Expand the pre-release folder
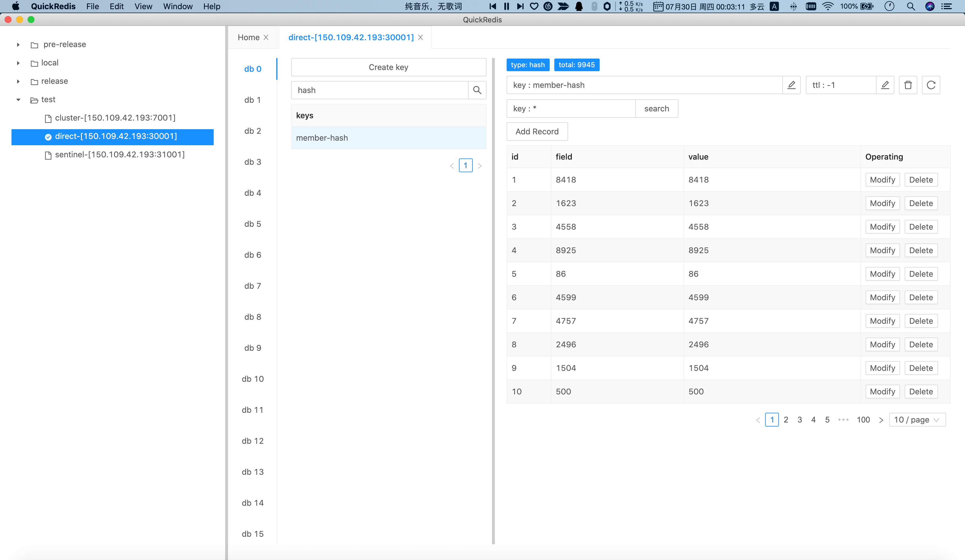This screenshot has width=965, height=560. pos(18,45)
